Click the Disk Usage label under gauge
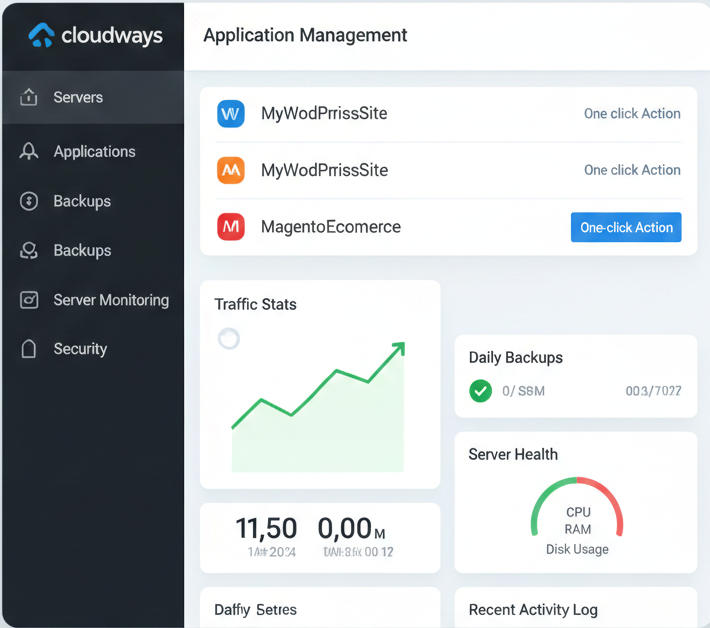Screen dimensions: 710x628 (577, 549)
